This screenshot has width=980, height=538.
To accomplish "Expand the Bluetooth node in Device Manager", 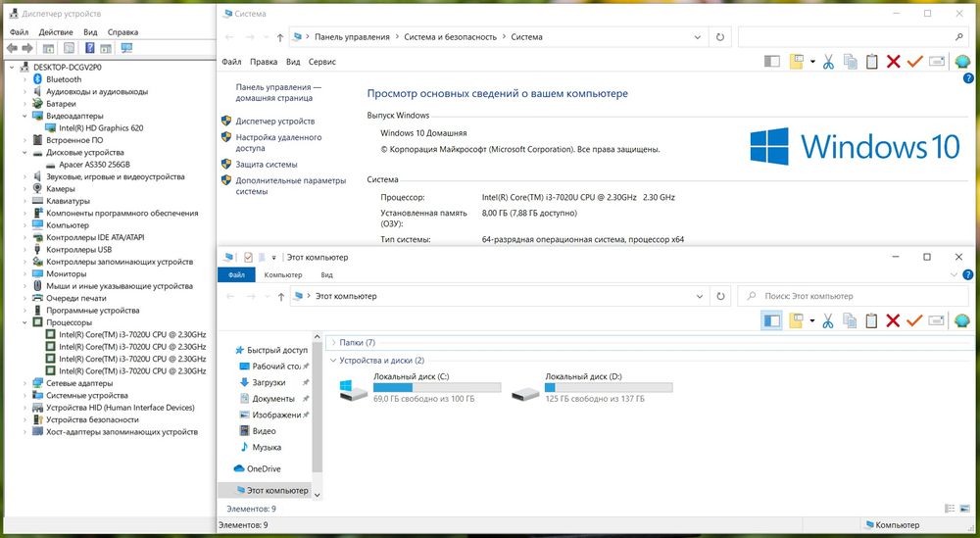I will (x=25, y=79).
